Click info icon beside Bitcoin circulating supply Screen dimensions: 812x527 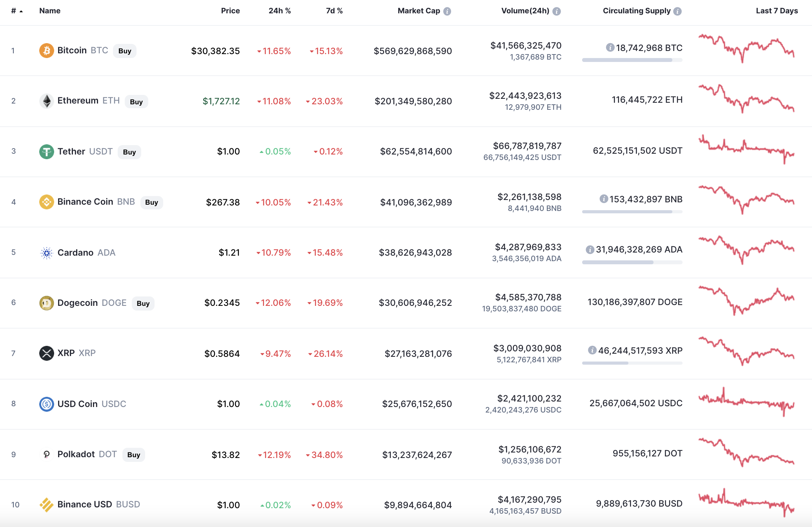(610, 47)
